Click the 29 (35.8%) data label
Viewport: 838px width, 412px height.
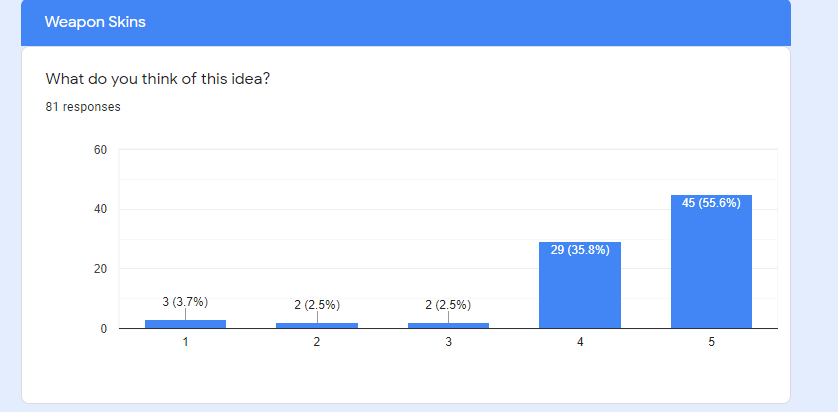[580, 250]
